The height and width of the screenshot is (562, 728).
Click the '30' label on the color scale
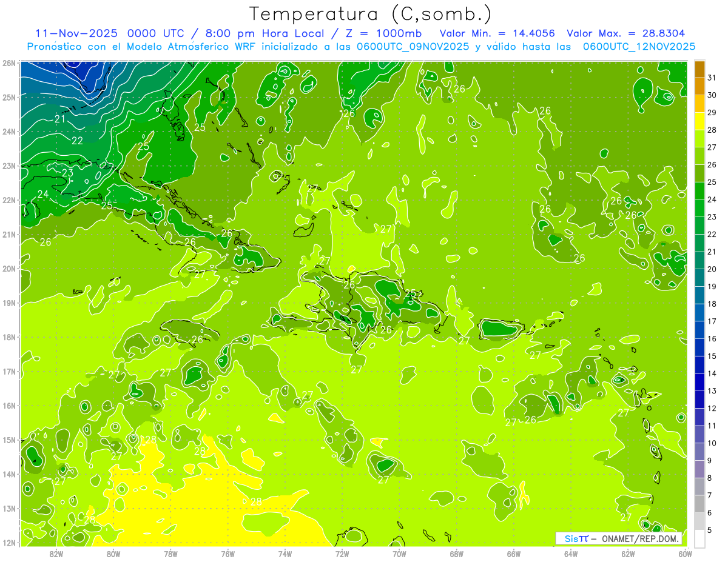tap(712, 95)
